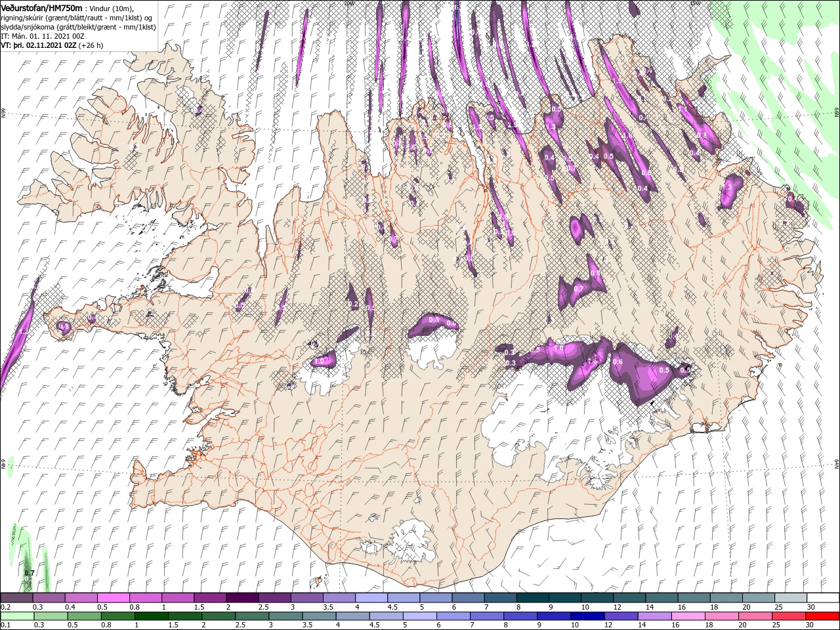Select the top-row legend swatch between 0.3 and 0.4

pyautogui.click(x=49, y=598)
